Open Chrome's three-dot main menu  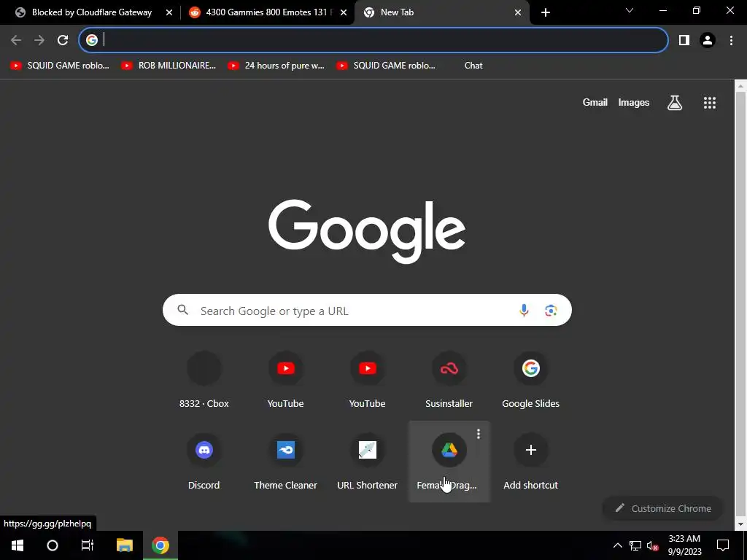coord(731,40)
